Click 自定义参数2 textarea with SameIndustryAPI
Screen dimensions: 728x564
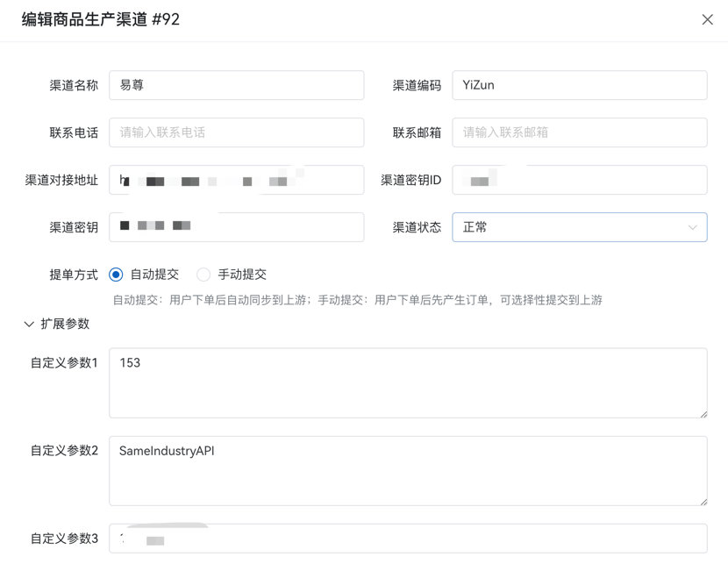click(408, 471)
